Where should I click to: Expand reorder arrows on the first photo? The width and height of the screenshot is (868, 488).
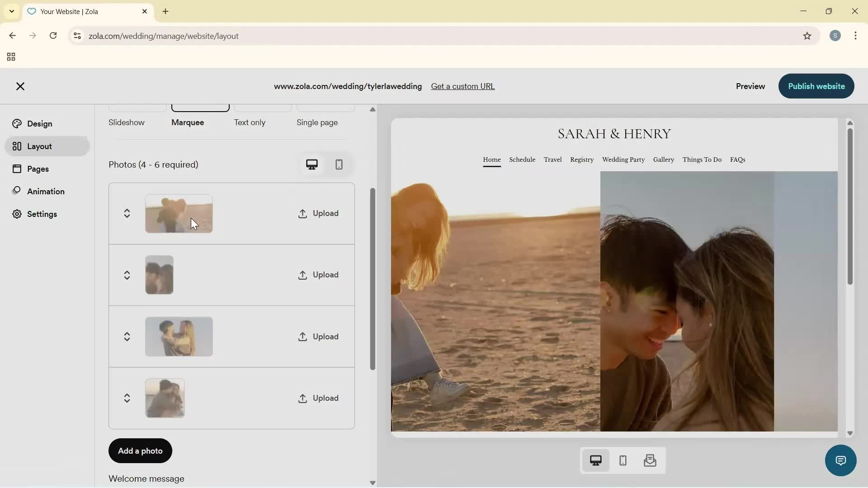click(127, 213)
